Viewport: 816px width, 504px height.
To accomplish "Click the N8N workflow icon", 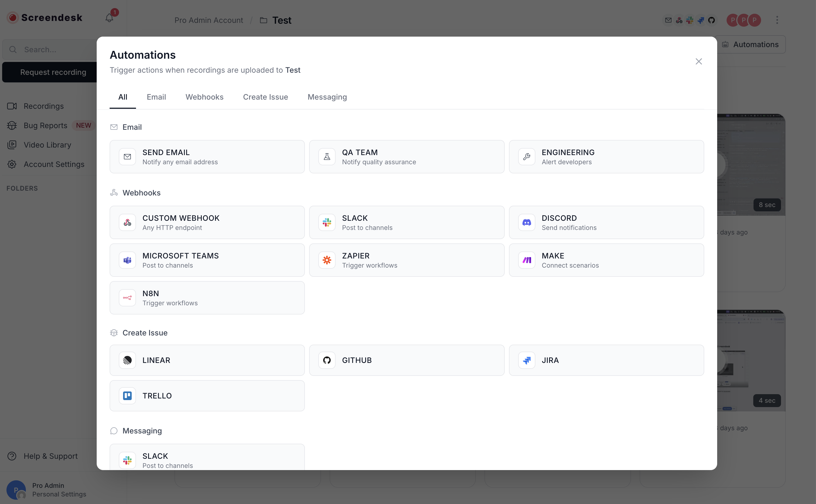I will pos(127,298).
